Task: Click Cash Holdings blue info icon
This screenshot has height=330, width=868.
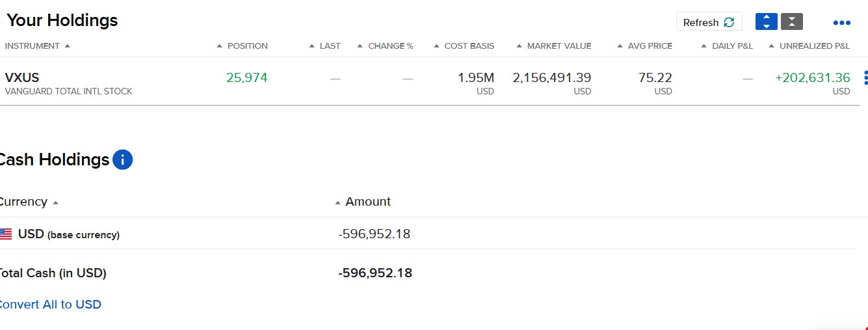Action: click(x=122, y=159)
